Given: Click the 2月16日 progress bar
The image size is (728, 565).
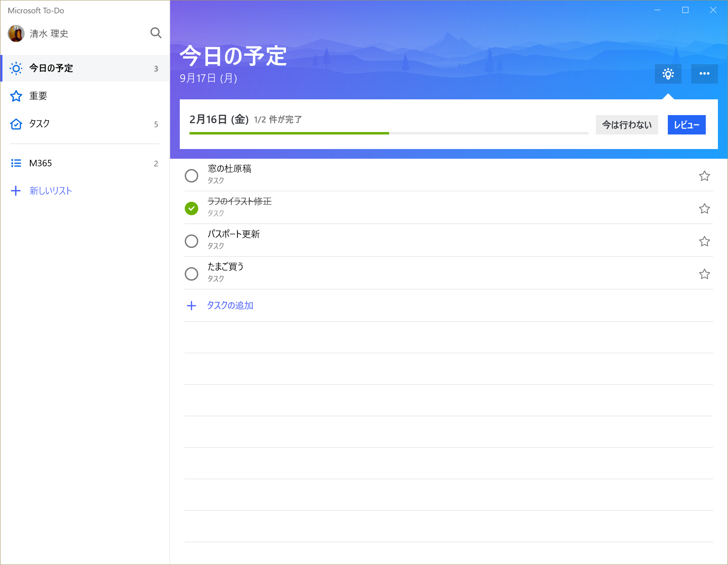Looking at the screenshot, I should pos(388,133).
